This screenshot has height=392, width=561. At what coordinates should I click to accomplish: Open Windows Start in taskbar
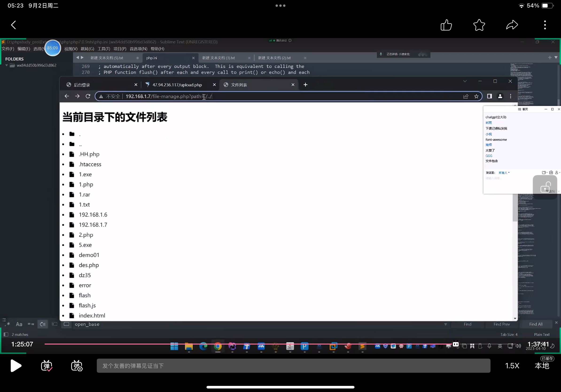[x=174, y=346]
